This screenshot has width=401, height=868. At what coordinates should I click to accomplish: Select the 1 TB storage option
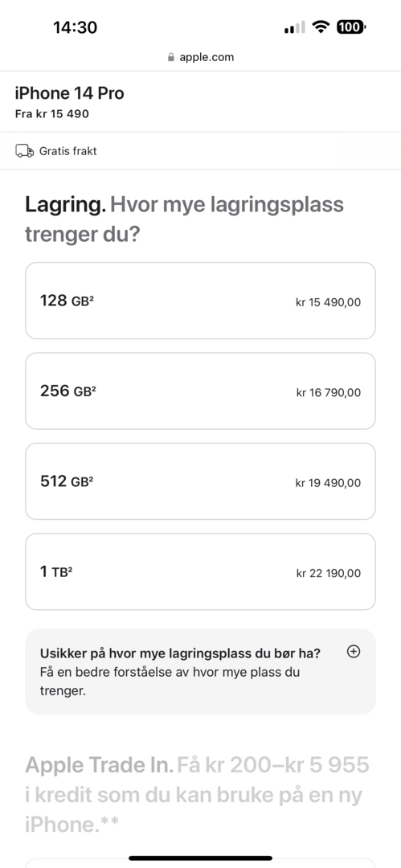[201, 571]
